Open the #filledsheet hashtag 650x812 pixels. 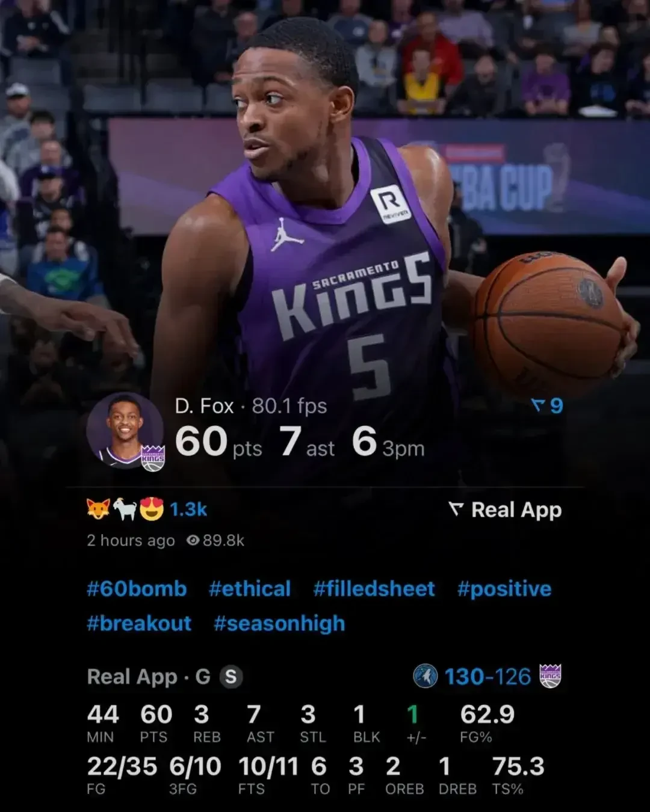pos(374,589)
